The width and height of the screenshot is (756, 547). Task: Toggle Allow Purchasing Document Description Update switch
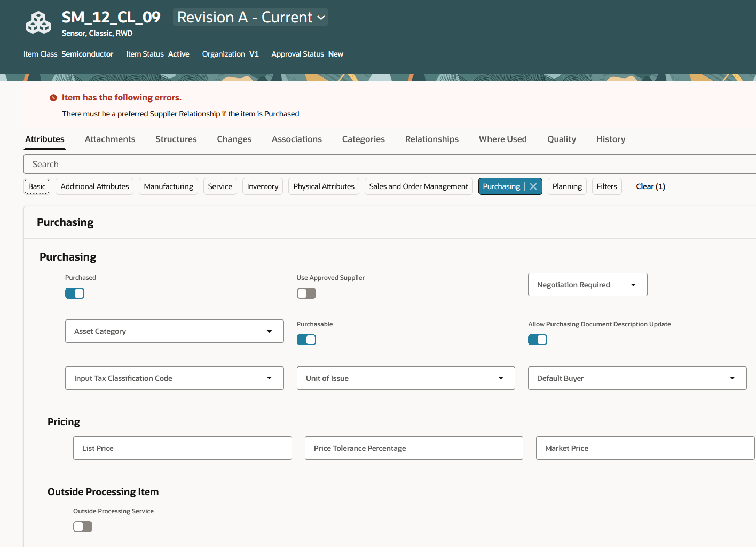pos(538,340)
